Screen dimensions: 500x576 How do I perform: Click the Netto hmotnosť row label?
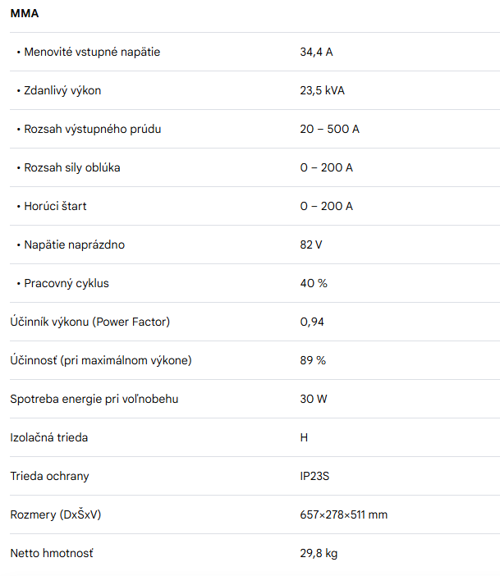click(52, 553)
